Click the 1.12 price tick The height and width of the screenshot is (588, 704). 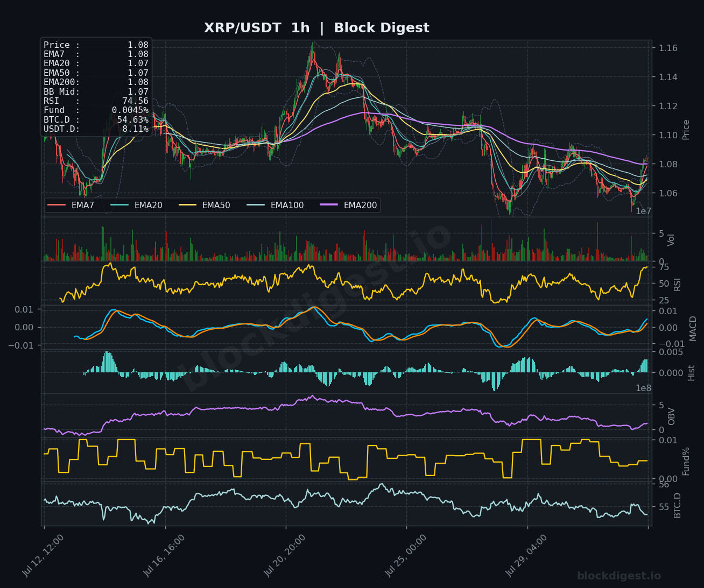click(x=668, y=106)
